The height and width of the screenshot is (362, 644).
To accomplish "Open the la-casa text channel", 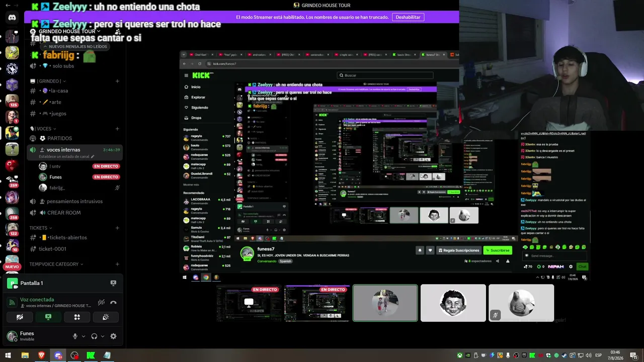I will point(74,90).
